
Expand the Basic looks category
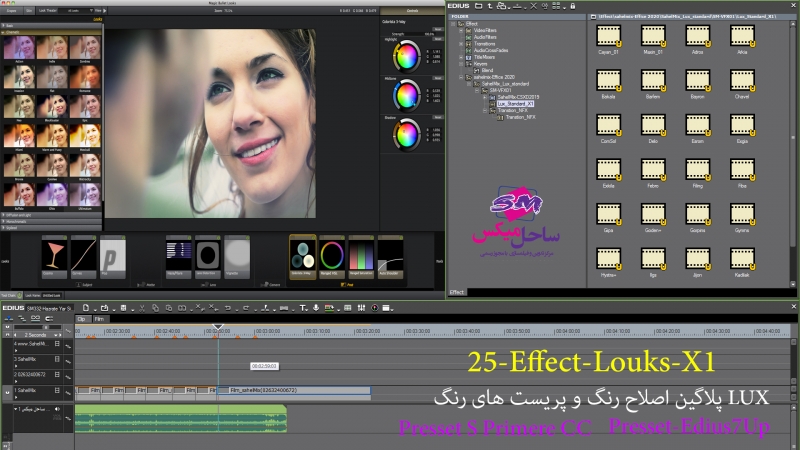pos(51,26)
